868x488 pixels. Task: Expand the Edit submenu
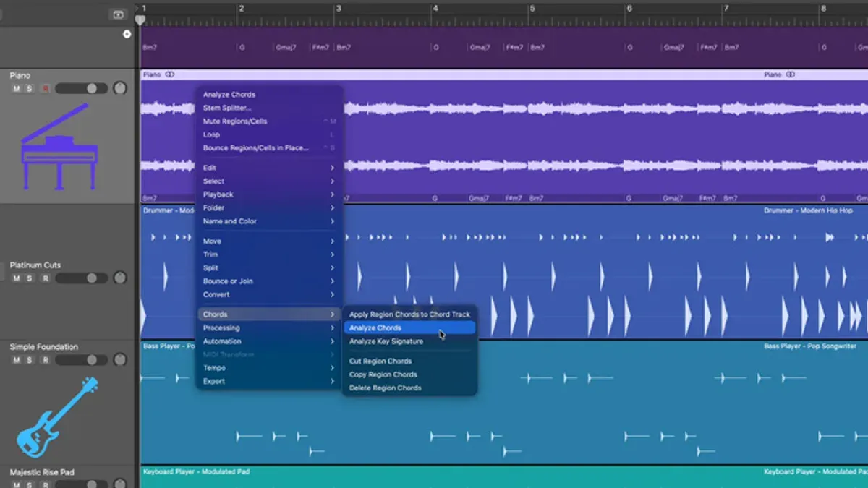click(269, 168)
